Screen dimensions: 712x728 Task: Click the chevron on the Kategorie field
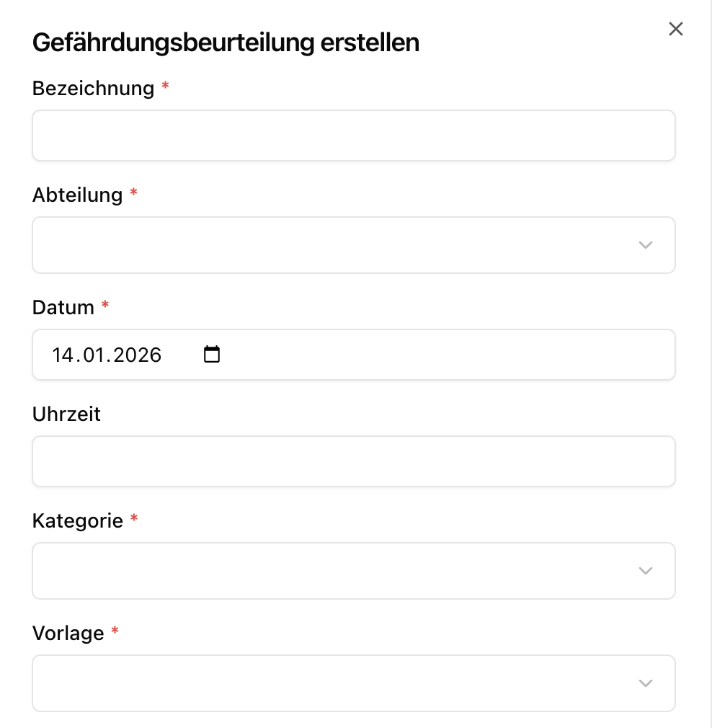click(x=645, y=571)
